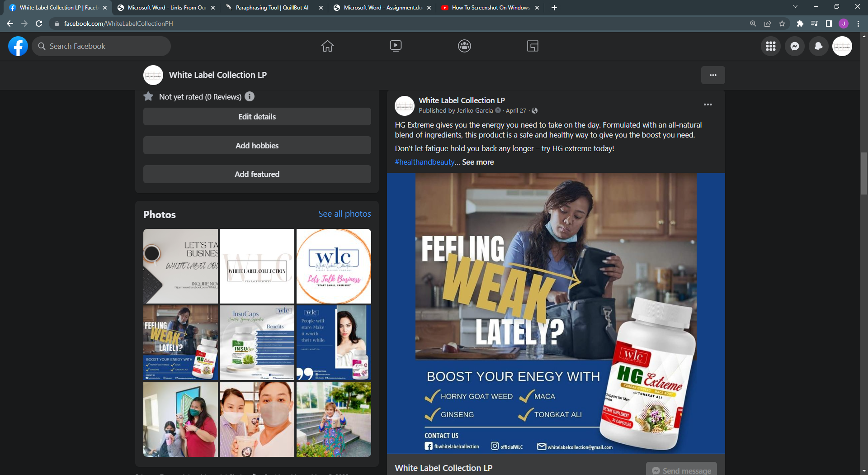Image resolution: width=868 pixels, height=475 pixels.
Task: Click the page profile picture in header
Action: click(153, 75)
